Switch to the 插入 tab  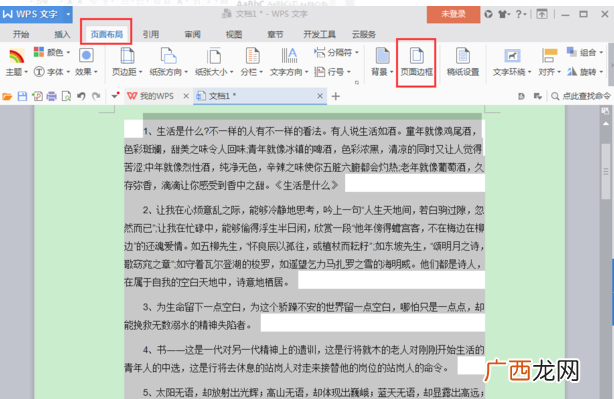pyautogui.click(x=62, y=34)
